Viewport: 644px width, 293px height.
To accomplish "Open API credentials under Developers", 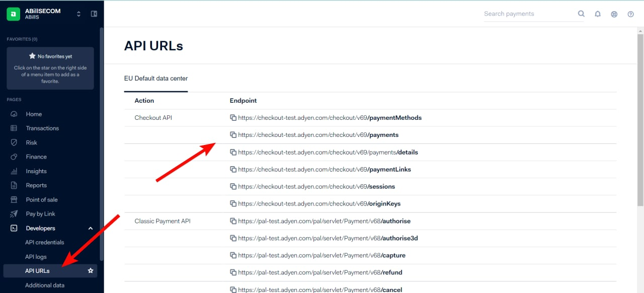I will 45,242.
